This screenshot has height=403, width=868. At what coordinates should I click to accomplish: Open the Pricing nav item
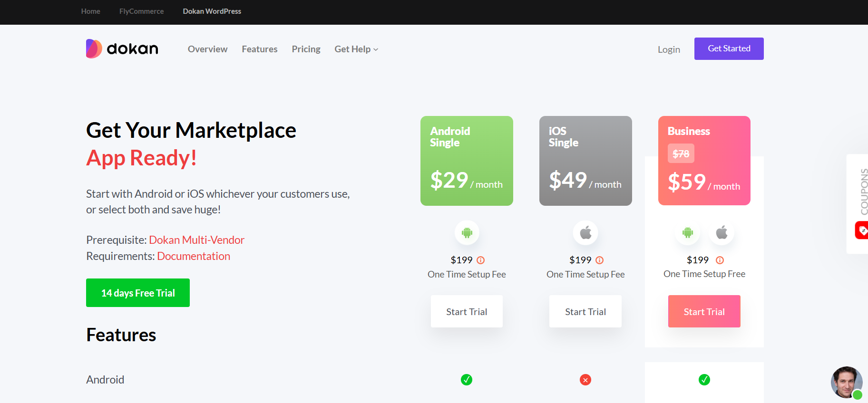(306, 49)
